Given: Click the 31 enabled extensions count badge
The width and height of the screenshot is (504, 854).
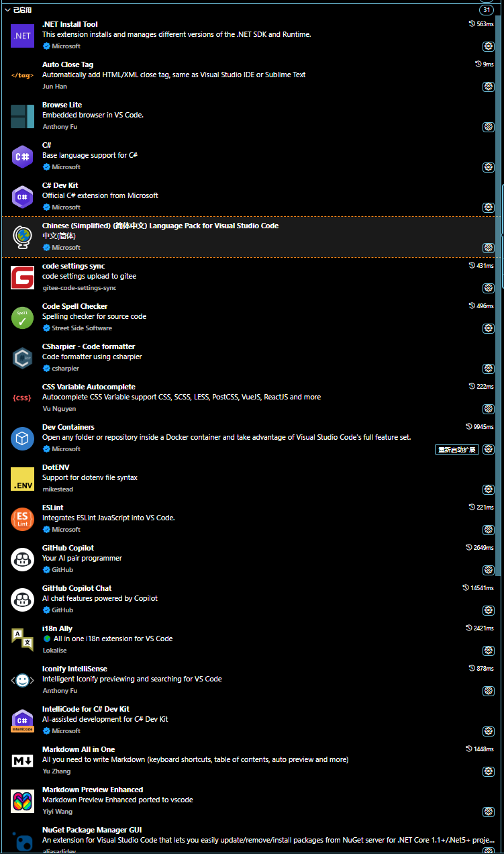Looking at the screenshot, I should coord(487,10).
